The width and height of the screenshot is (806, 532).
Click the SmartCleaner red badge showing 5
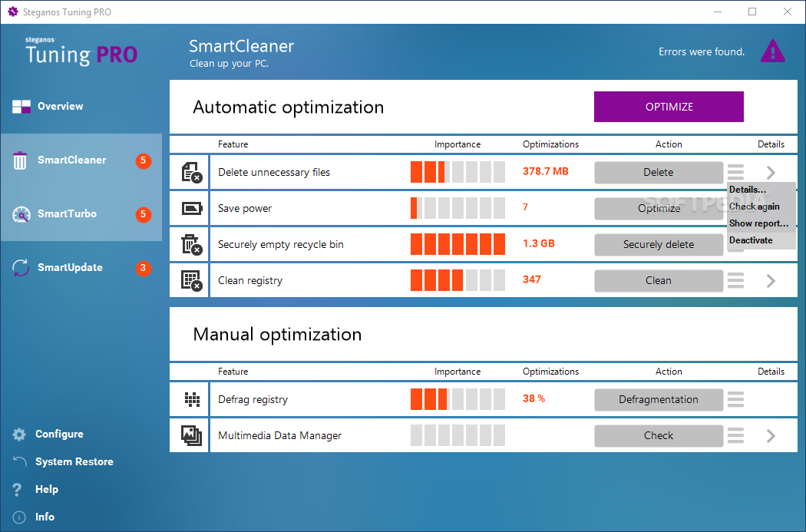pos(144,161)
